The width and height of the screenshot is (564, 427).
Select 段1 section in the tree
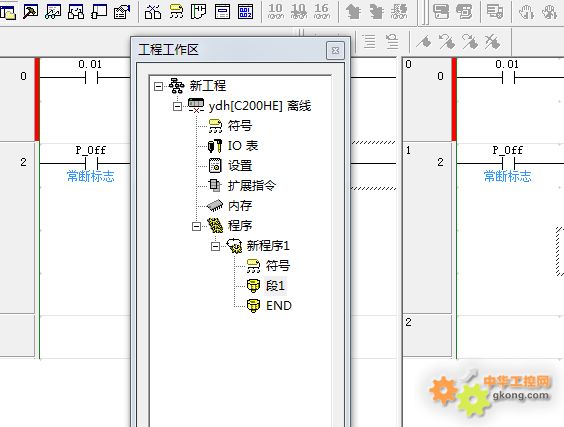(x=276, y=286)
